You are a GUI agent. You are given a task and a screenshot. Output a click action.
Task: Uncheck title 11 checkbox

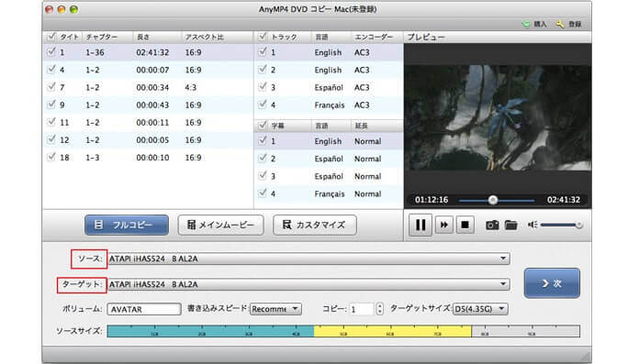[51, 122]
